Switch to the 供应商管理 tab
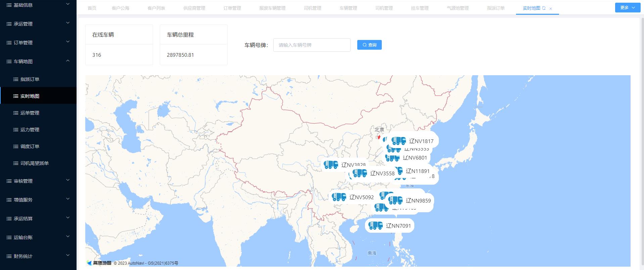The width and height of the screenshot is (644, 270). coord(194,8)
